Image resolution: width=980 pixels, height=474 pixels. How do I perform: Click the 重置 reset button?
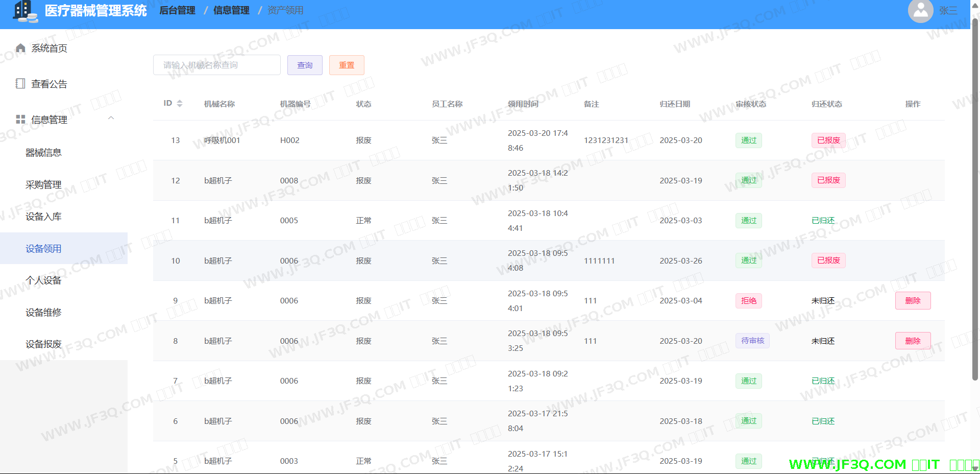coord(347,65)
